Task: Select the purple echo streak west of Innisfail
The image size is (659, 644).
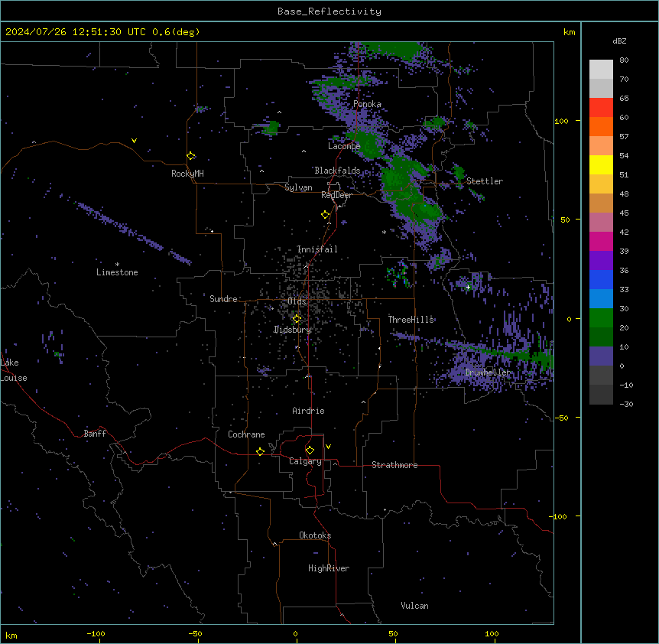Action: (134, 233)
